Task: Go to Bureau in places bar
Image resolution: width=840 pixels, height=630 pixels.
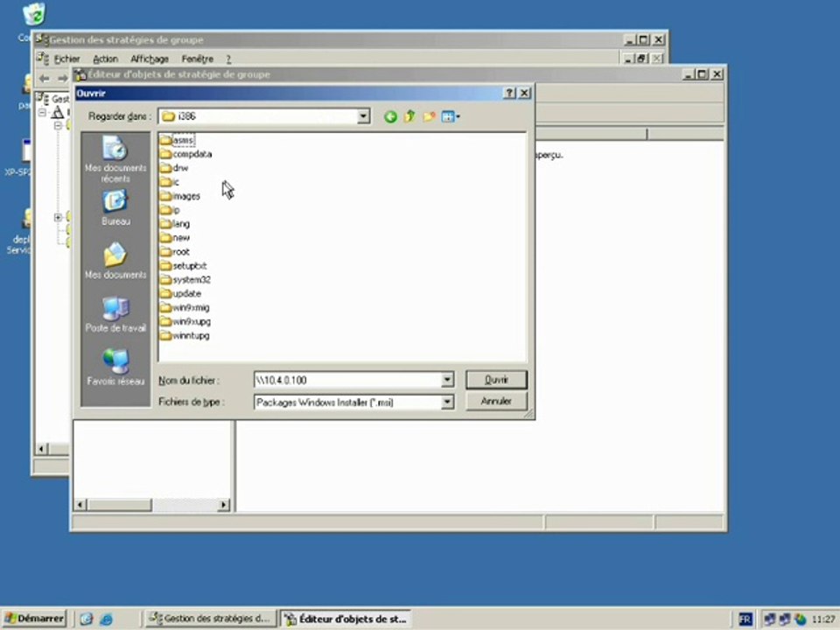Action: [115, 208]
